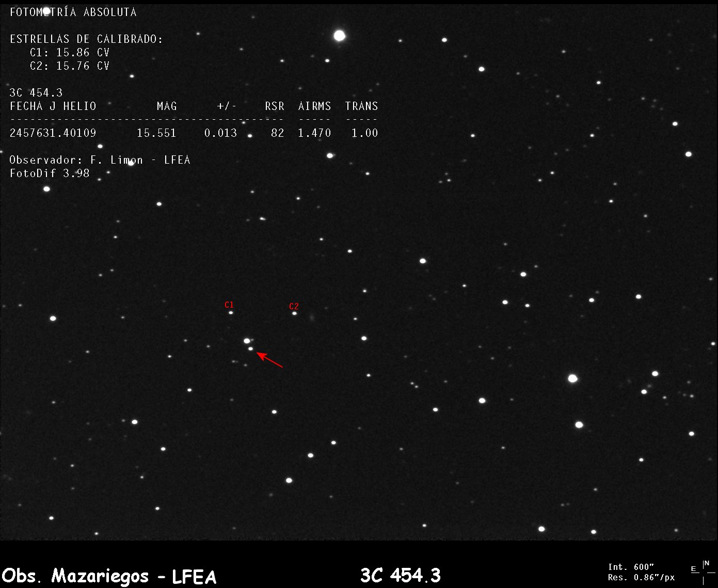Click the 'AIRMS' column header
718x588 pixels.
coord(314,106)
